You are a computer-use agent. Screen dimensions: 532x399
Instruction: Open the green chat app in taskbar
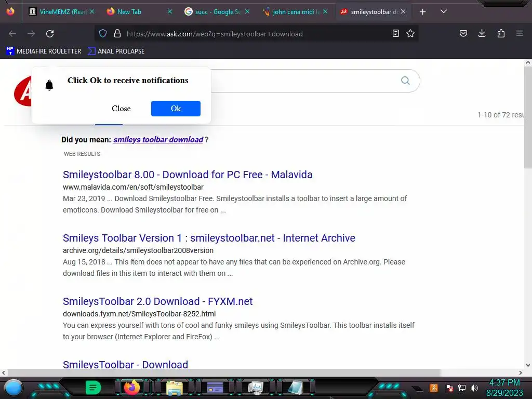pyautogui.click(x=93, y=388)
